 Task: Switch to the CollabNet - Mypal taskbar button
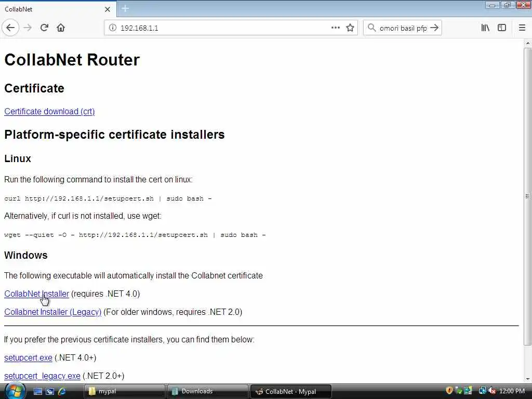pos(290,391)
